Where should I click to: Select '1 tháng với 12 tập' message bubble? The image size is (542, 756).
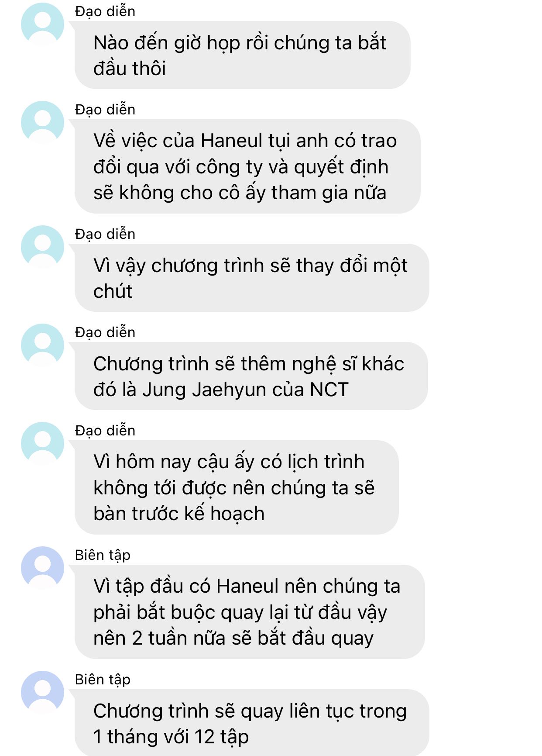[x=252, y=723]
